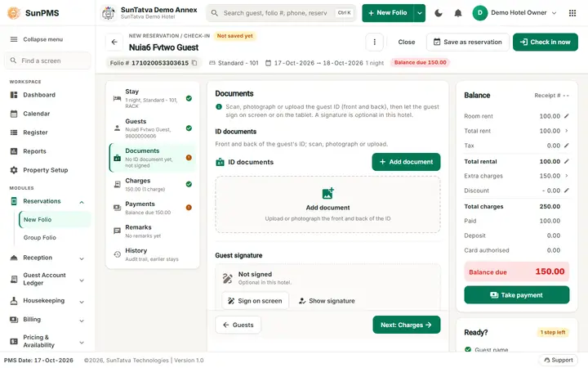Screen dimensions: 588x368
Task: Collapse the Reservations menu section
Action: (82, 203)
